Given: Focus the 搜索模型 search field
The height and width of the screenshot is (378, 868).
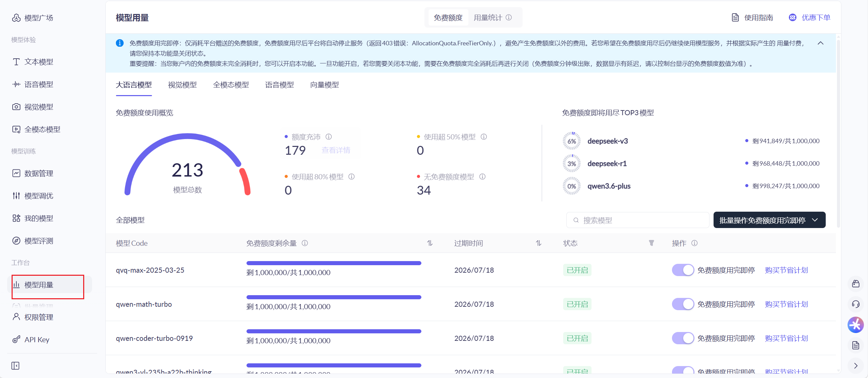Looking at the screenshot, I should tap(638, 220).
